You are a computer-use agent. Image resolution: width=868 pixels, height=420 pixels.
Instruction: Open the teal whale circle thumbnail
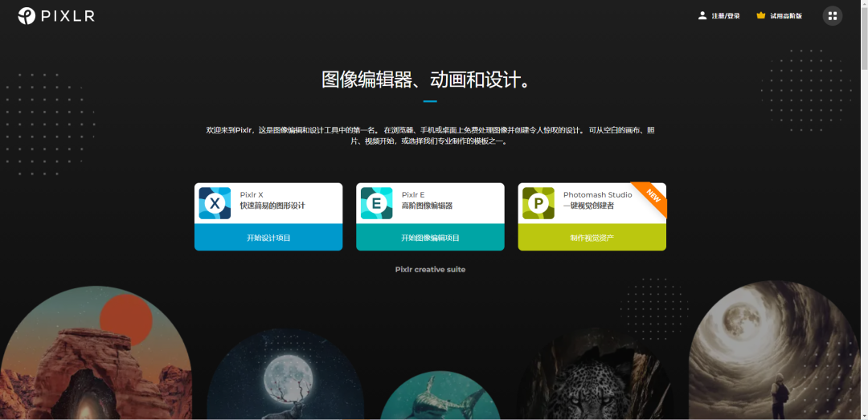pyautogui.click(x=440, y=394)
